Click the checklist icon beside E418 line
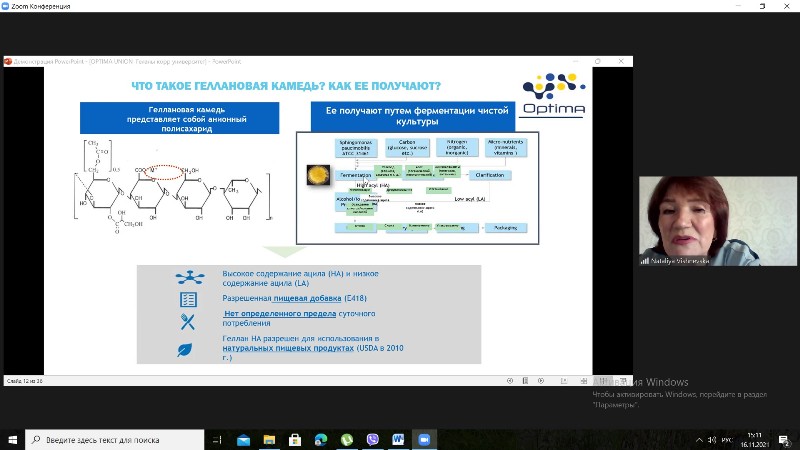The width and height of the screenshot is (800, 450). (188, 299)
